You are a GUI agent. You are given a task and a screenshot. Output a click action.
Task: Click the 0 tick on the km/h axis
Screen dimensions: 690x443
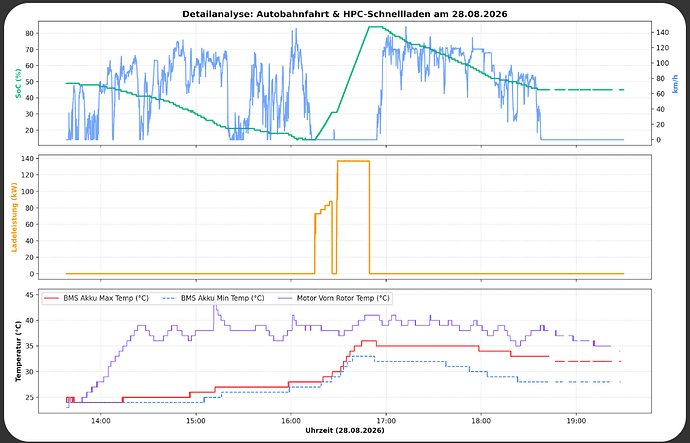click(x=657, y=140)
